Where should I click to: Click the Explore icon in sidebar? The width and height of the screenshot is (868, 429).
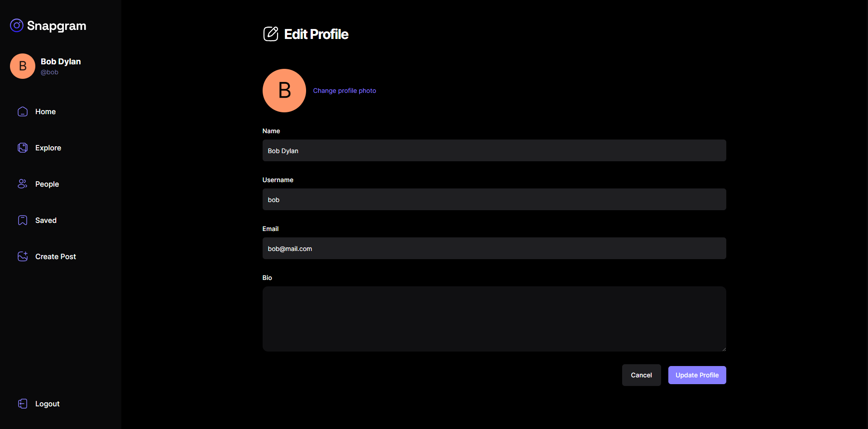coord(23,148)
